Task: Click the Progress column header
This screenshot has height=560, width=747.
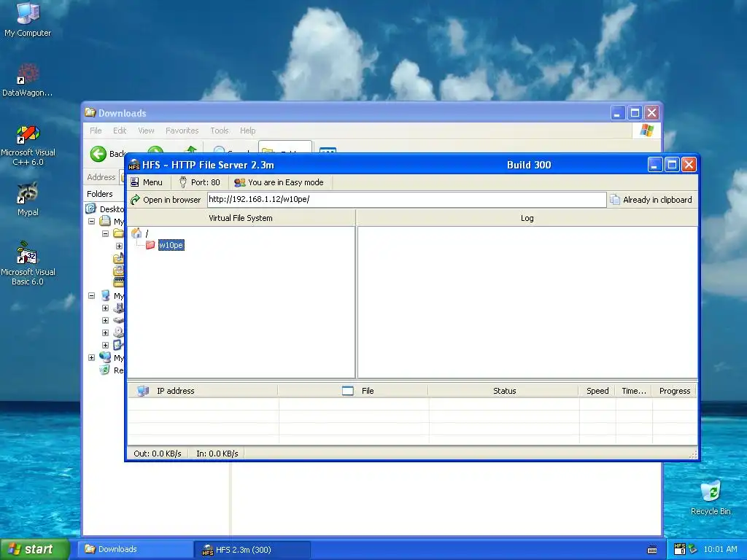Action: (674, 391)
